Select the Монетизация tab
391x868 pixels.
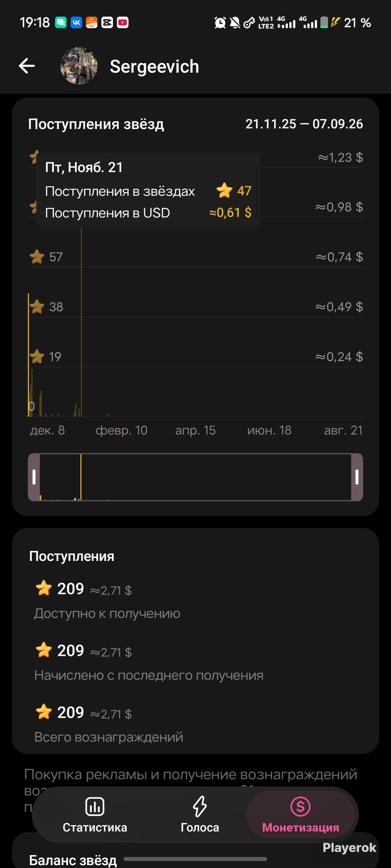pos(300,814)
